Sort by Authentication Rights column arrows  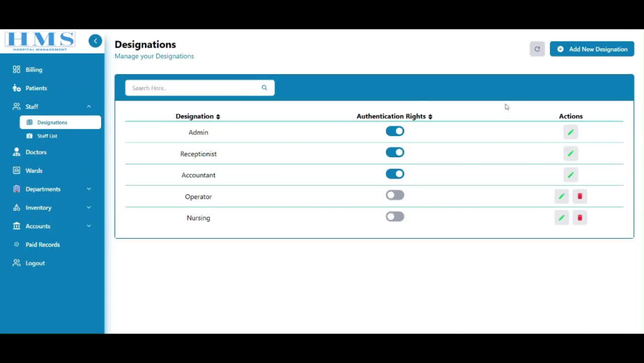click(x=430, y=117)
